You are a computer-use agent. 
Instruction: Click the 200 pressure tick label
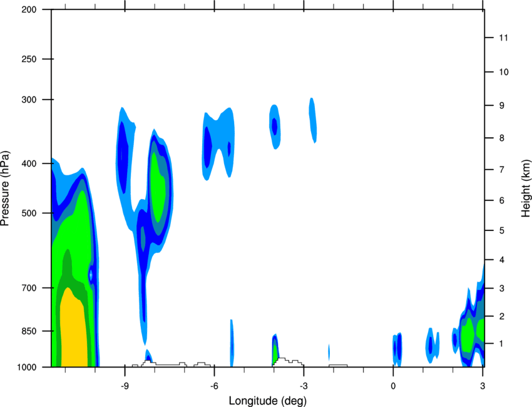29,9
